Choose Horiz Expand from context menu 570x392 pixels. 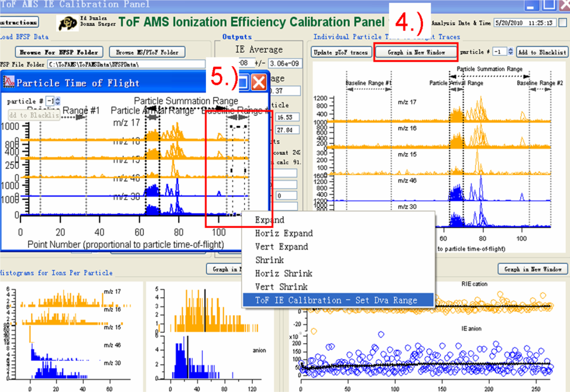[284, 233]
